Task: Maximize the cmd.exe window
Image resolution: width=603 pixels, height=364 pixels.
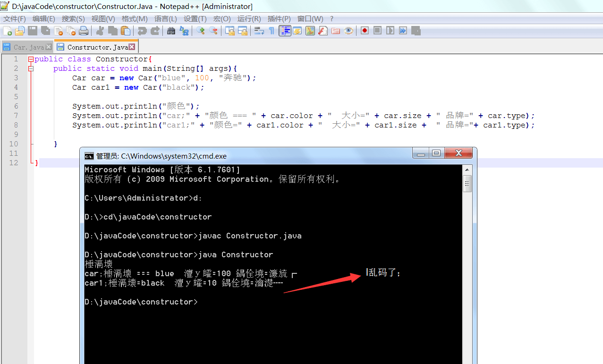Action: (x=436, y=153)
